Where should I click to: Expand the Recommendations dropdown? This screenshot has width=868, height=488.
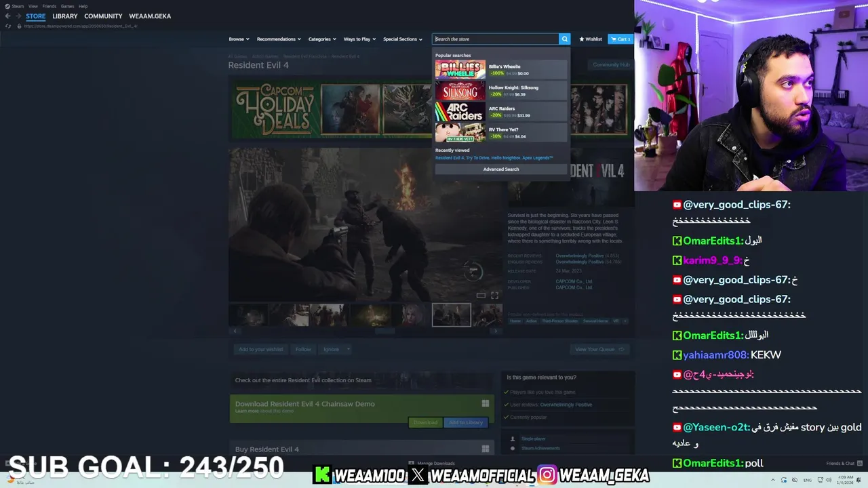tap(278, 39)
